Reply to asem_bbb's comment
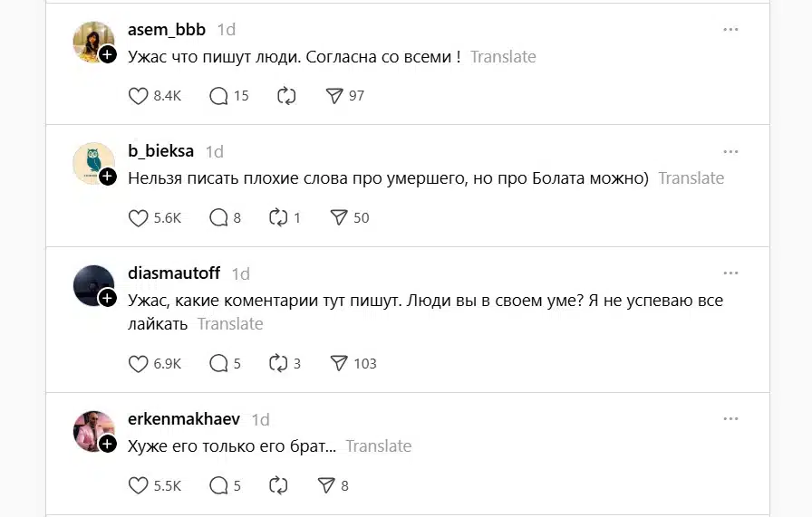Screen dimensions: 812x517 pyautogui.click(x=218, y=96)
